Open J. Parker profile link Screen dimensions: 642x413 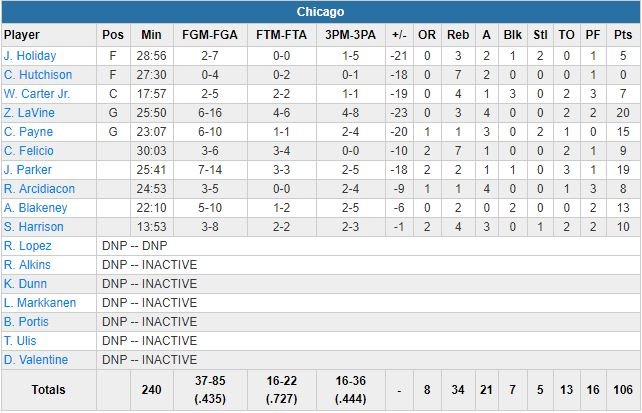[x=28, y=170]
